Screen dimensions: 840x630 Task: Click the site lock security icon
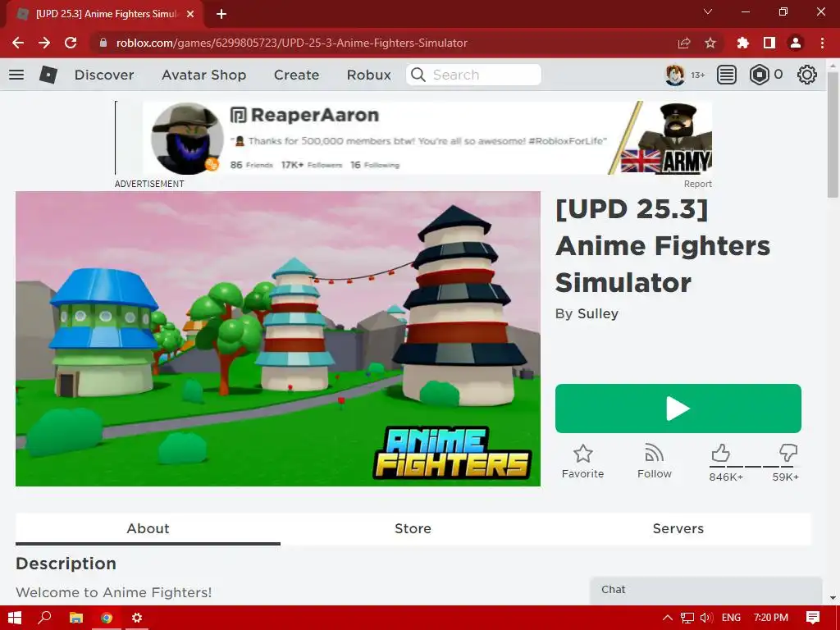pos(103,43)
